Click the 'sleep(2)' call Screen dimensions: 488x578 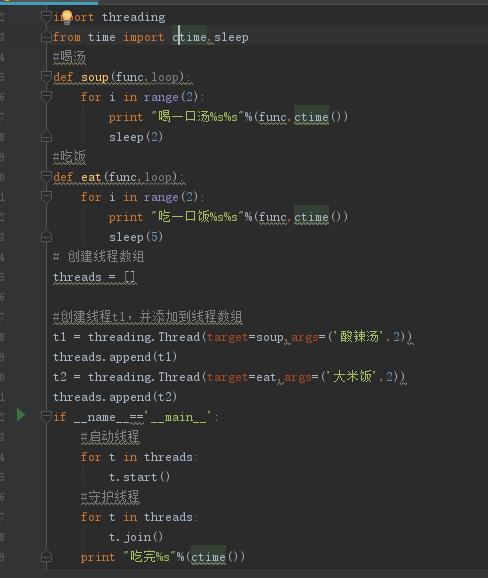point(136,137)
